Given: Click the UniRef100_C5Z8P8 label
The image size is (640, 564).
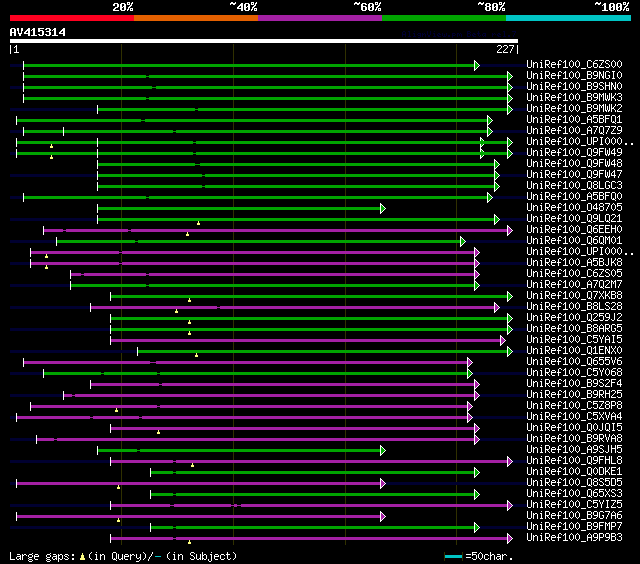Looking at the screenshot, I should click(574, 406).
